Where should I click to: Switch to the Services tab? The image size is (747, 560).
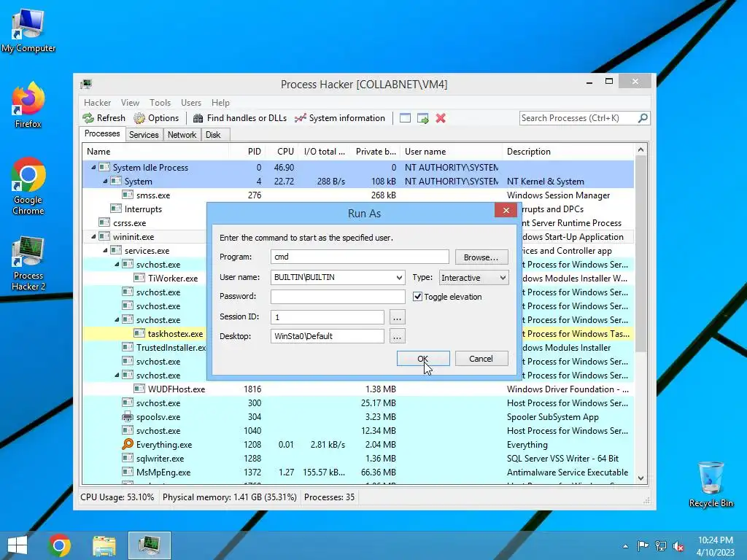pos(144,135)
